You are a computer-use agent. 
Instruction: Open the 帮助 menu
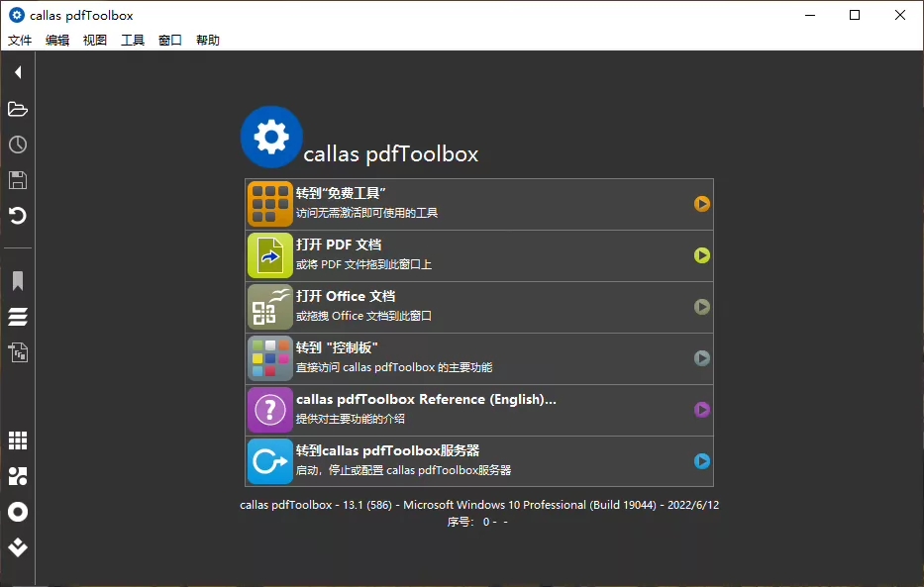[x=208, y=40]
